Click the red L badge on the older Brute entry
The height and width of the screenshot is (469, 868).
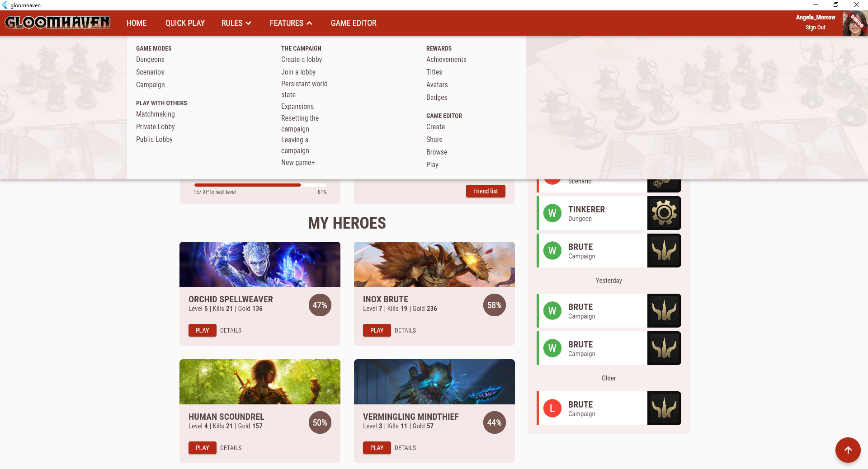pos(552,408)
